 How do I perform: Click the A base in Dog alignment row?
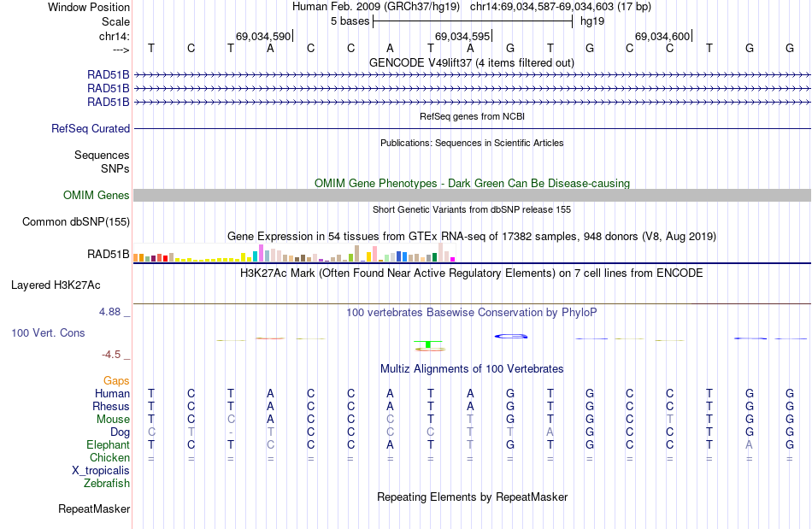coord(550,432)
